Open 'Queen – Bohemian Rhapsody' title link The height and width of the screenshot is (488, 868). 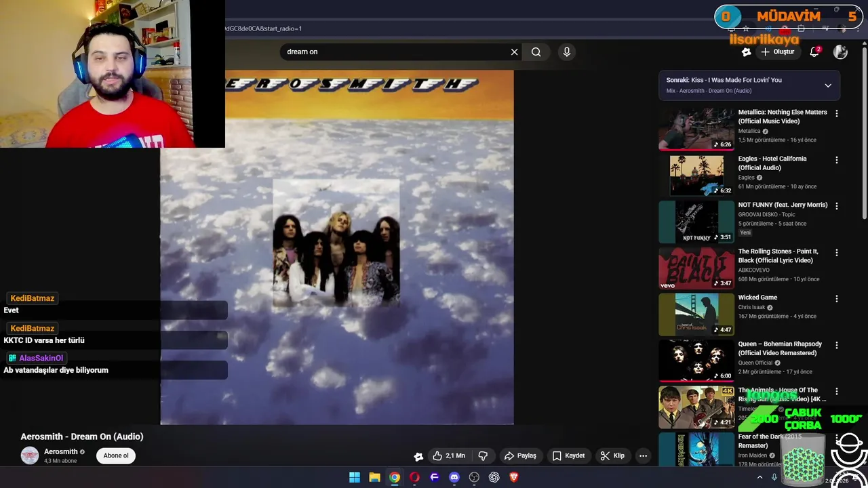(x=780, y=348)
